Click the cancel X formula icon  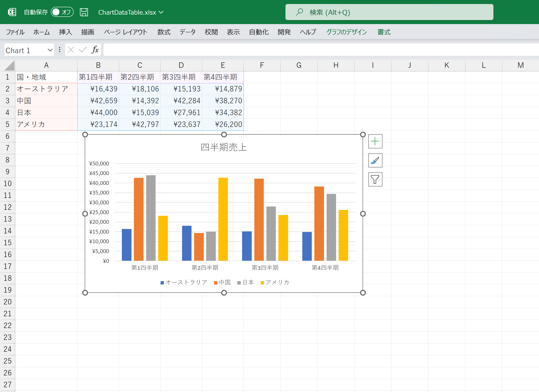(71, 50)
